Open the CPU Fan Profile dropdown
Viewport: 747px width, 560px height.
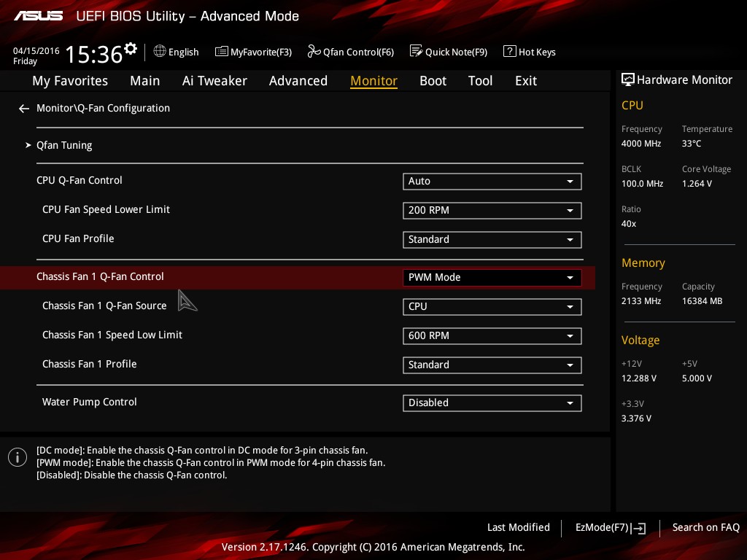click(492, 239)
